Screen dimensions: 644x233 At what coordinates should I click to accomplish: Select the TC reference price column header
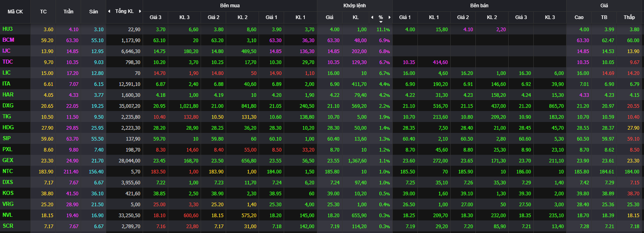(44, 11)
